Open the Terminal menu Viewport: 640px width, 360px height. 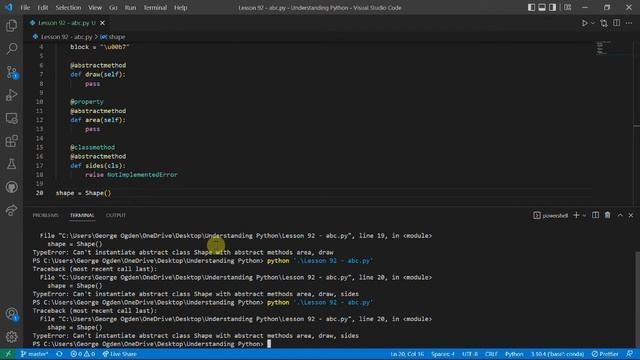pyautogui.click(x=155, y=7)
